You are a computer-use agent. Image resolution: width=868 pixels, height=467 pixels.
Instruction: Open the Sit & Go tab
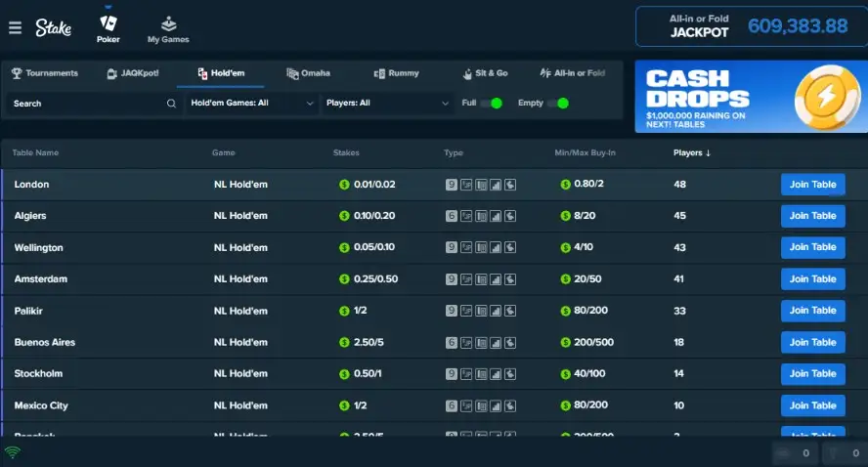(486, 73)
